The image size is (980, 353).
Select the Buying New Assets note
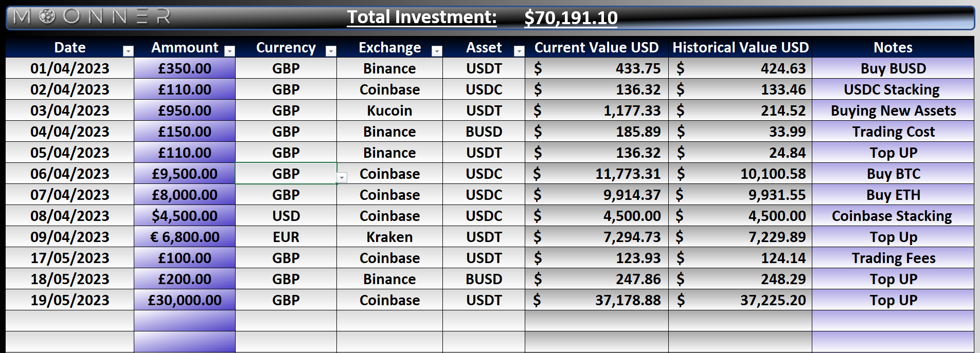click(893, 110)
